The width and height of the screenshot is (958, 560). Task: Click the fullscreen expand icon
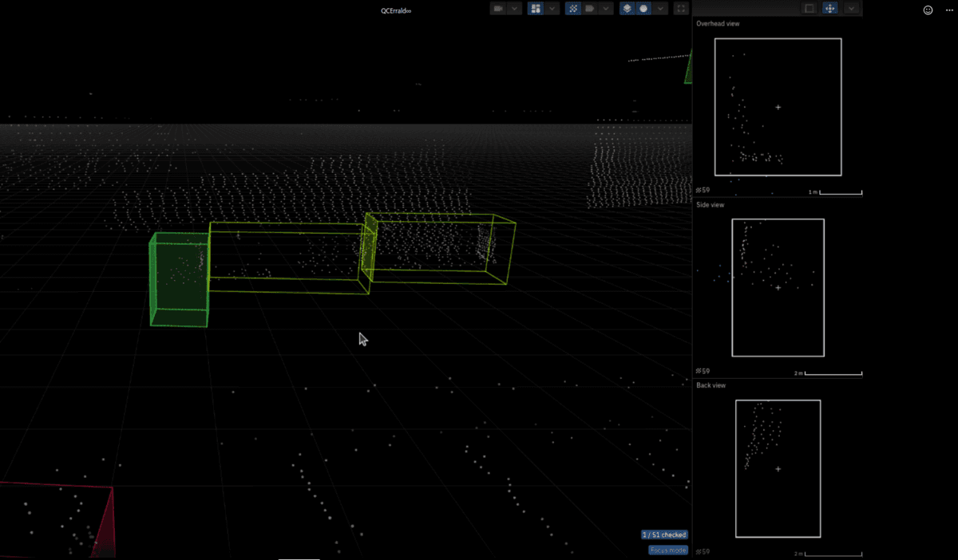[x=681, y=9]
